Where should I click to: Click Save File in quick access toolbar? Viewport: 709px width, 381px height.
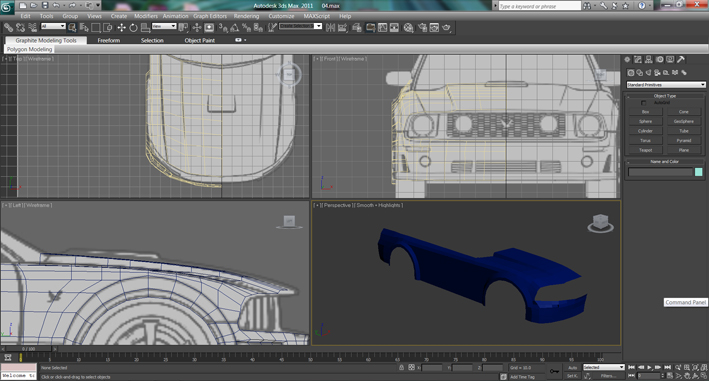45,5
